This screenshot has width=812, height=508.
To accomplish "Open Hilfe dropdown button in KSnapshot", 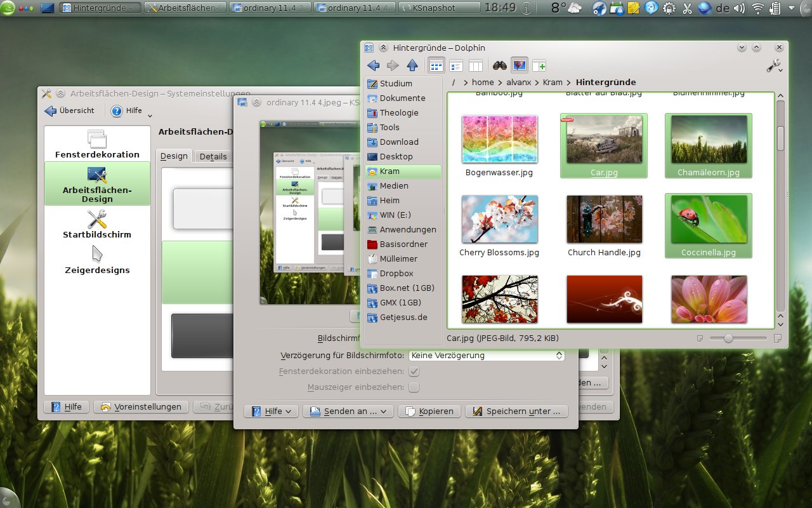I will coord(271,411).
